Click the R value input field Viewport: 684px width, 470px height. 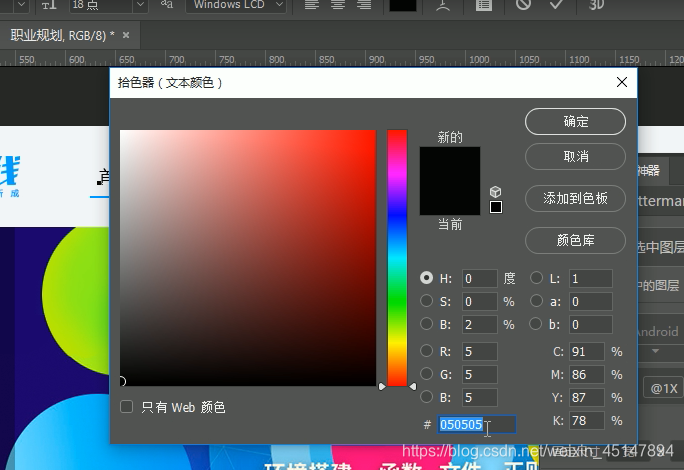[x=479, y=351]
